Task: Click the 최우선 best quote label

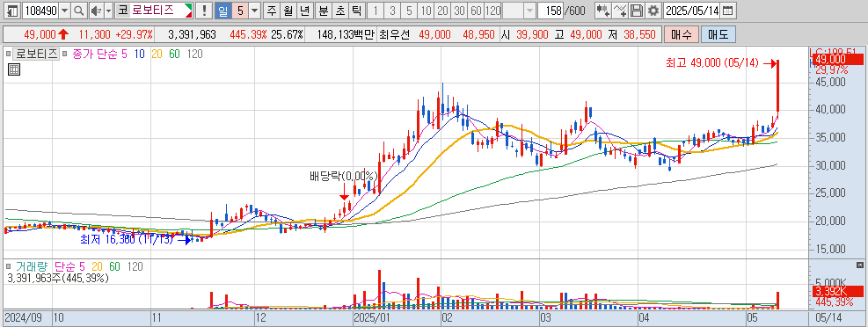Action: click(395, 35)
